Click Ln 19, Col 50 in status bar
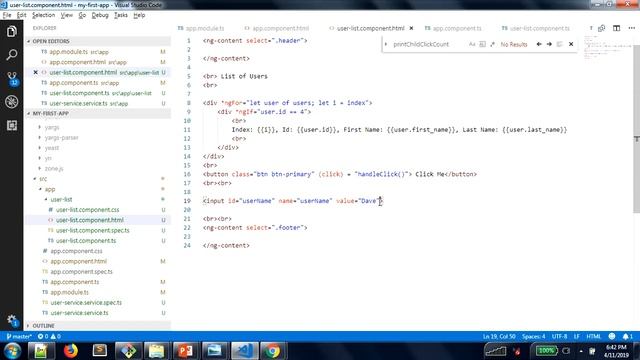The width and height of the screenshot is (640, 360). (499, 336)
